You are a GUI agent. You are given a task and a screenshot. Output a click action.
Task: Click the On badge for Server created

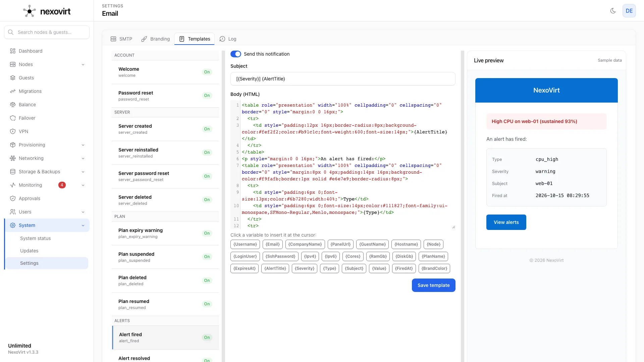(x=207, y=129)
